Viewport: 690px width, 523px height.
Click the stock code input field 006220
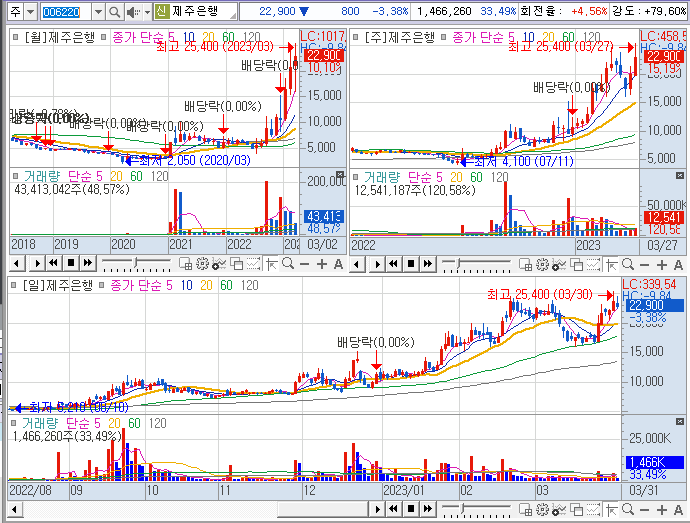pyautogui.click(x=66, y=12)
